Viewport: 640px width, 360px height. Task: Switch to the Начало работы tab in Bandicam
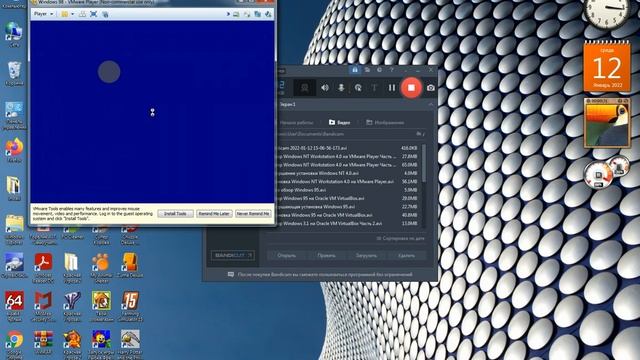click(x=296, y=122)
